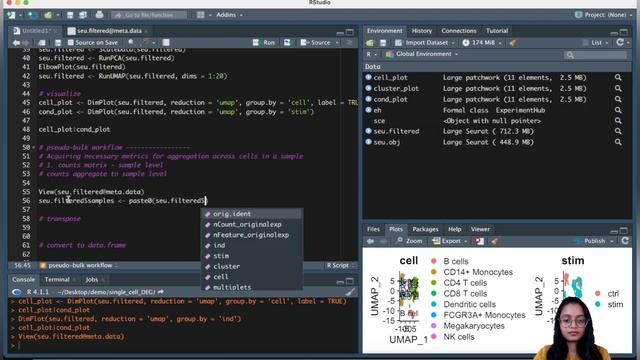Click the code tools wand icon

coord(145,42)
